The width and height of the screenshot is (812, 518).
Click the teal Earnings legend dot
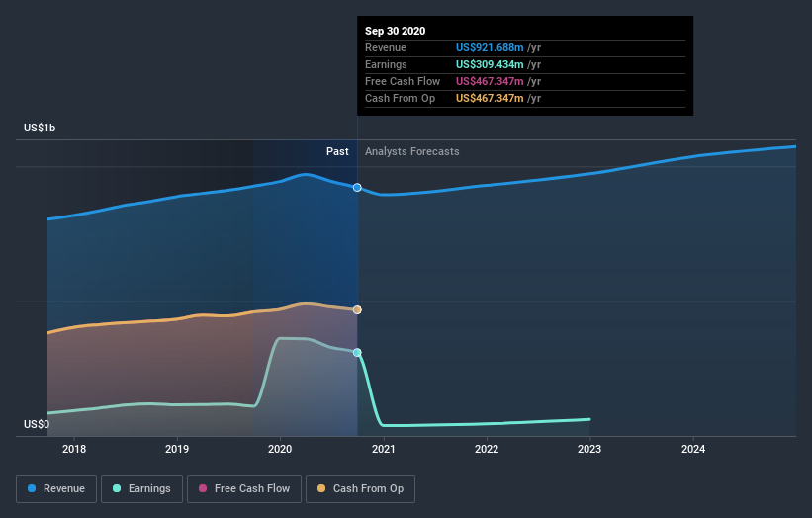pyautogui.click(x=117, y=488)
